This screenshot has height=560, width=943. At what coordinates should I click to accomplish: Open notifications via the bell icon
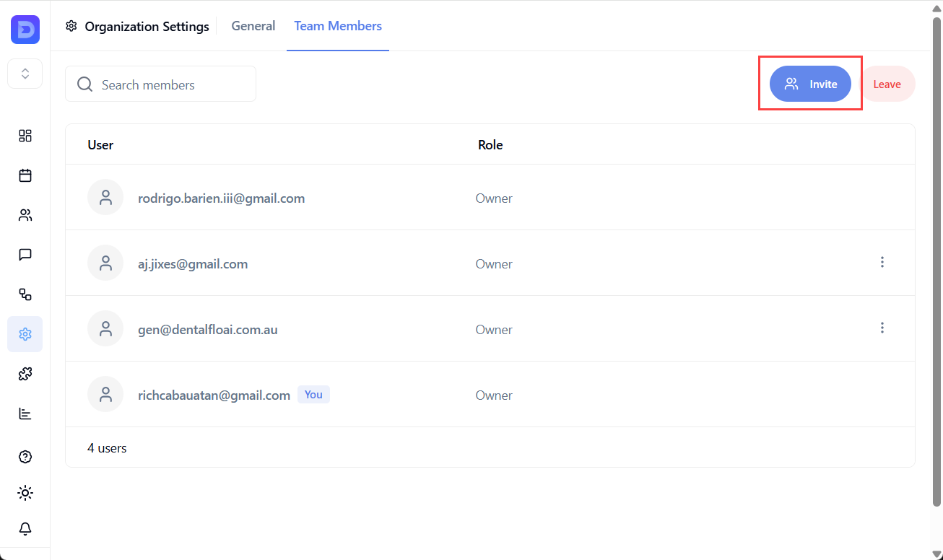[x=25, y=528]
